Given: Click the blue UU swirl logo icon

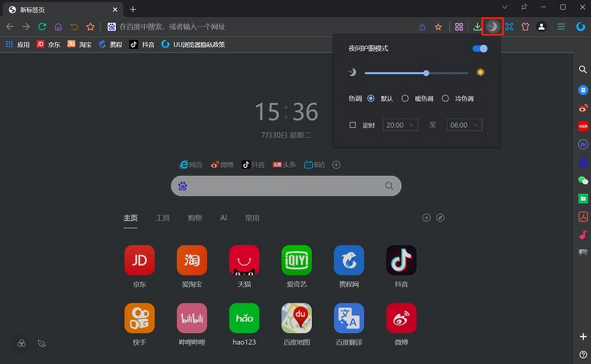Looking at the screenshot, I should click(x=581, y=27).
